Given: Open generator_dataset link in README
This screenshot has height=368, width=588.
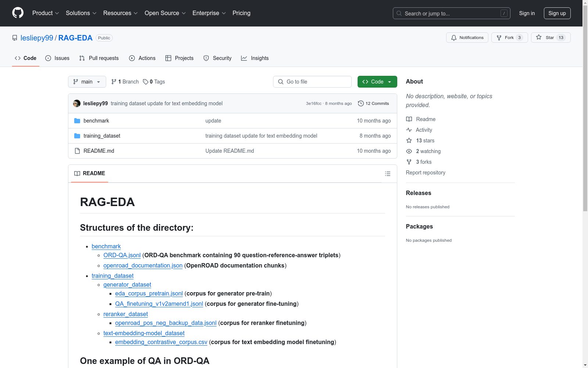Looking at the screenshot, I should click(x=127, y=284).
